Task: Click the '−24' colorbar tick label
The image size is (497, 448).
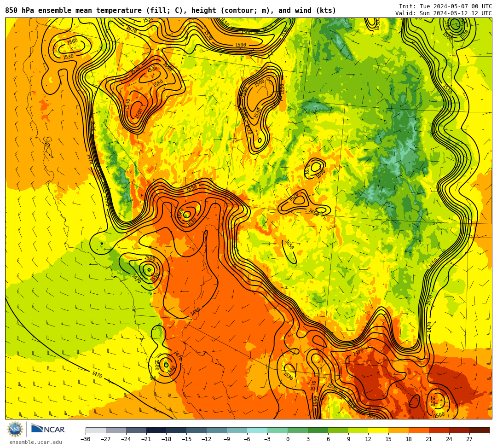Action: 126,439
